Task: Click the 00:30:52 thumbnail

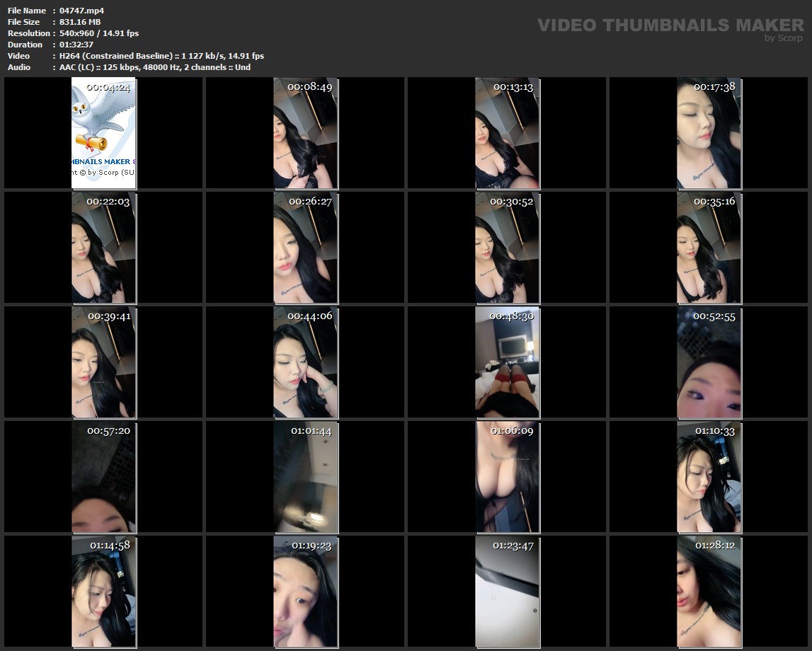Action: coord(507,248)
